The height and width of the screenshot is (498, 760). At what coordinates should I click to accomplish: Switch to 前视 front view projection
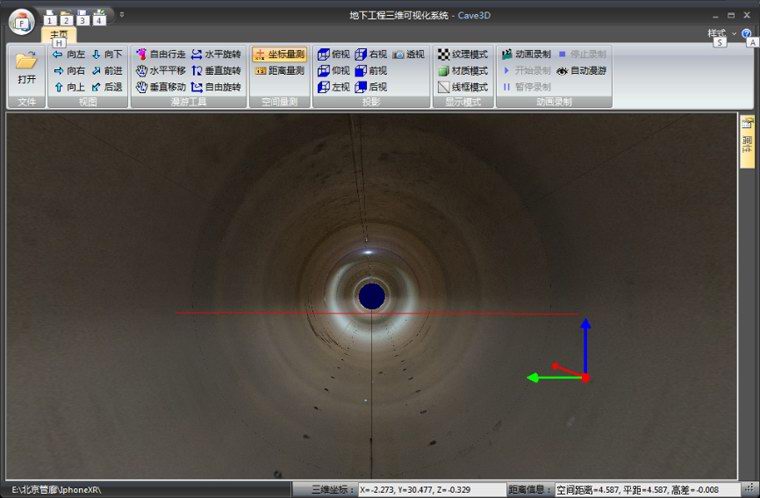(371, 71)
